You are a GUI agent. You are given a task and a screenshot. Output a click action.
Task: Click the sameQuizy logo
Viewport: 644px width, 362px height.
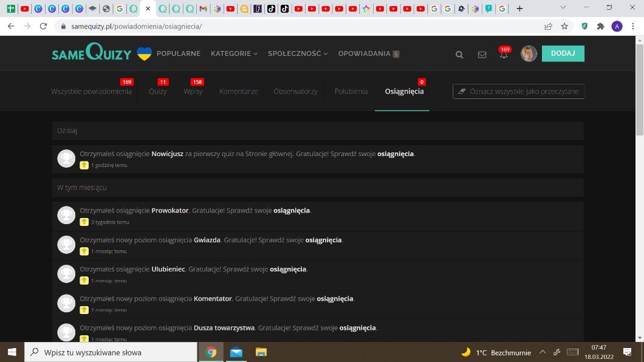91,53
